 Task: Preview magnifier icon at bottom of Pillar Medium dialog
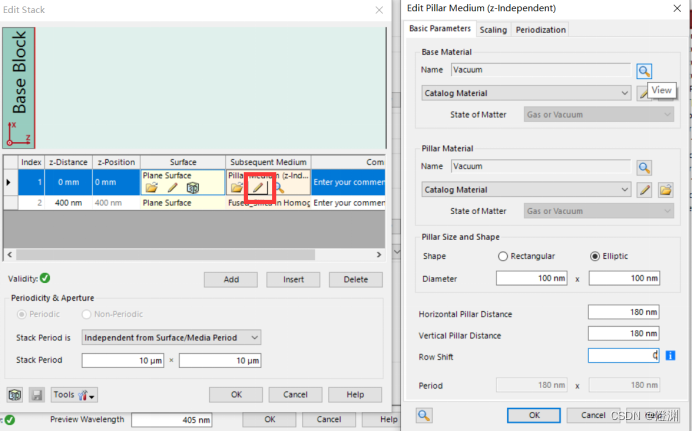coord(424,415)
